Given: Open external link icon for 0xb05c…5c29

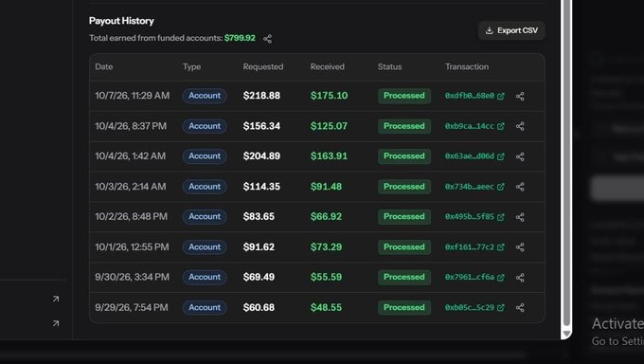Looking at the screenshot, I should (501, 308).
